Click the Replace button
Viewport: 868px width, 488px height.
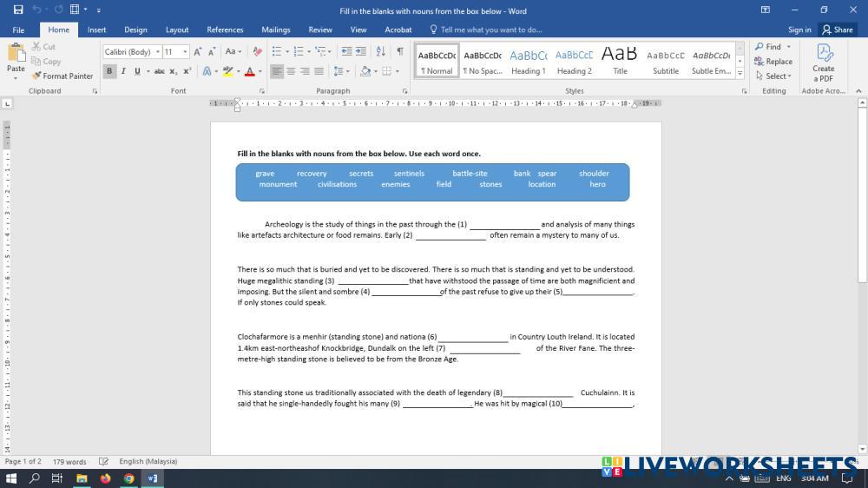[x=773, y=62]
